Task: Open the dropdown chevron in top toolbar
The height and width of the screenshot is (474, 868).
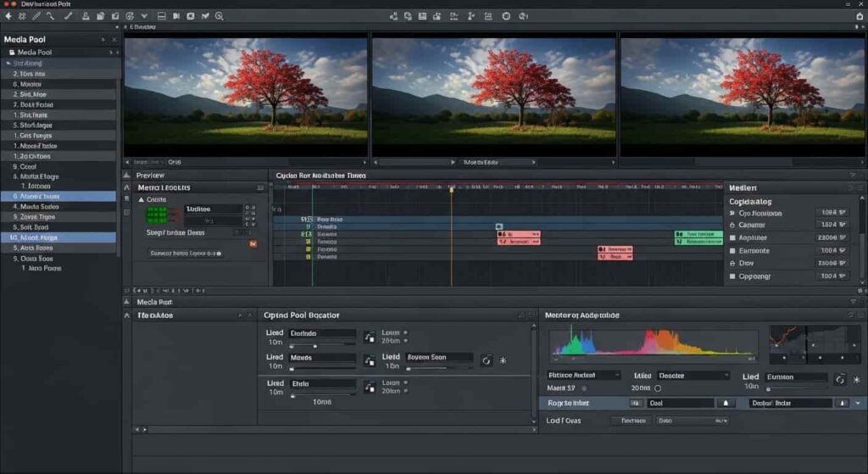Action: pyautogui.click(x=144, y=16)
